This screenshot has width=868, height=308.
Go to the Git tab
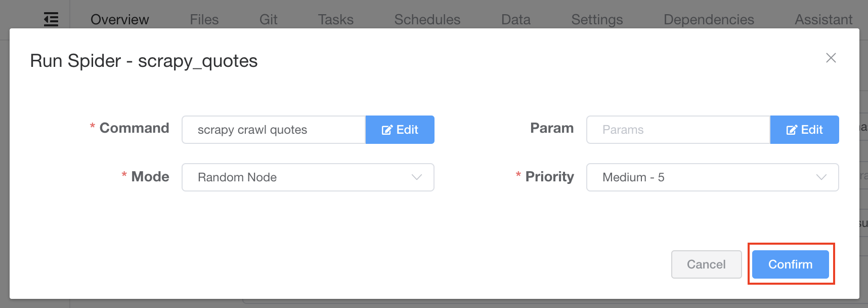pos(268,19)
